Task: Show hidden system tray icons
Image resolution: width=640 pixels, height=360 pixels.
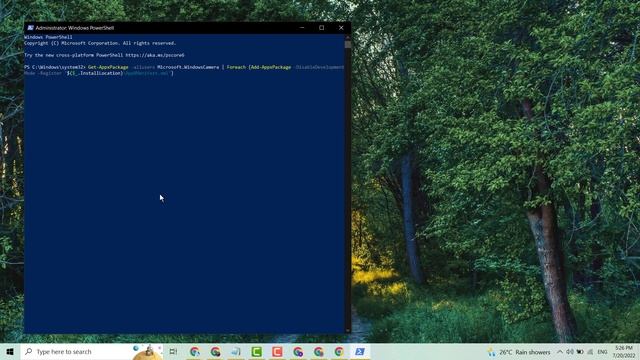Action: point(560,352)
